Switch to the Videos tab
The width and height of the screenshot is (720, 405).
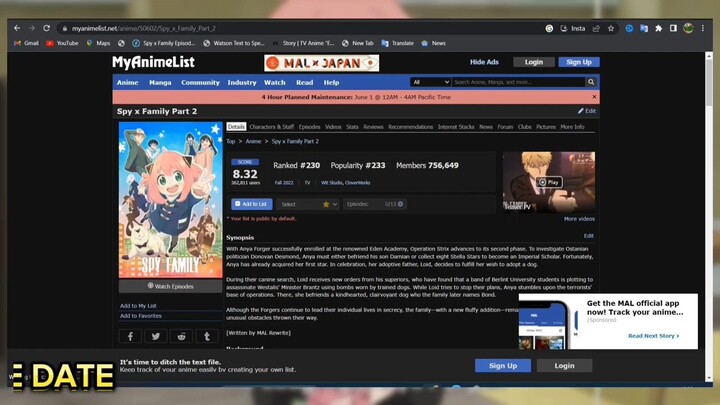333,127
